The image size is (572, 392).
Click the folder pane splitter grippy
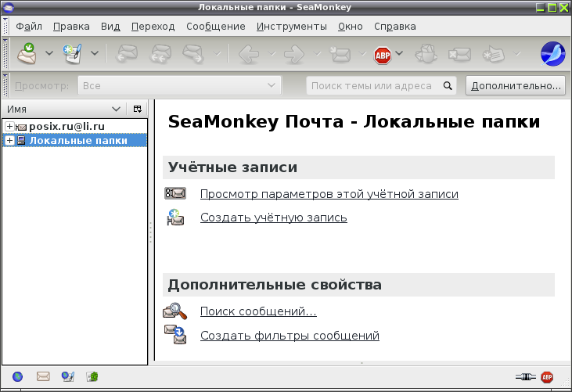point(150,232)
